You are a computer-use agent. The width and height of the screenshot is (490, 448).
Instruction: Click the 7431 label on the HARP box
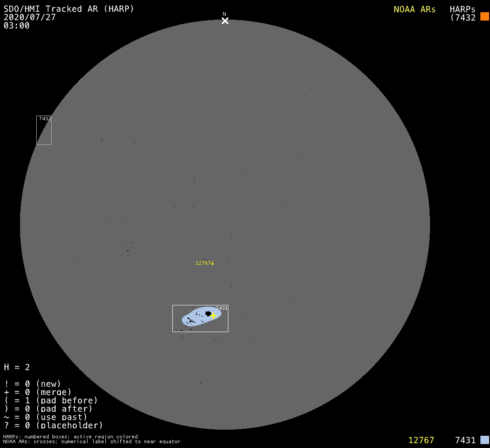[221, 308]
